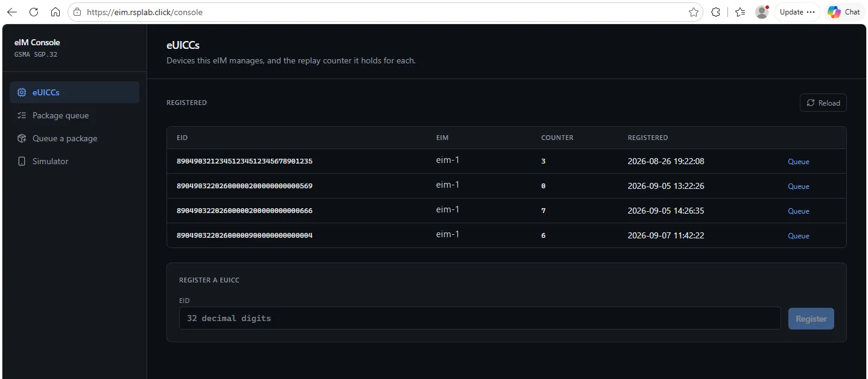Reload the registered eUICCs list

pos(823,103)
